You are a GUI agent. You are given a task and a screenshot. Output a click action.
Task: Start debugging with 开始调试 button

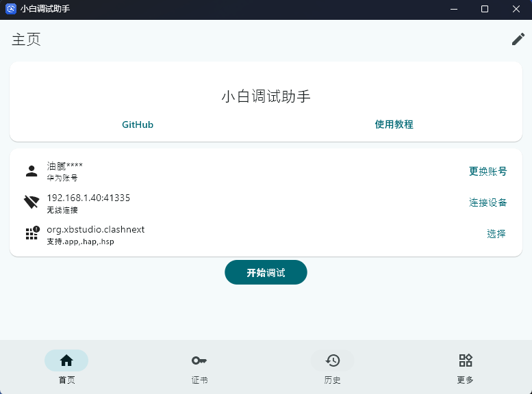[x=266, y=272]
